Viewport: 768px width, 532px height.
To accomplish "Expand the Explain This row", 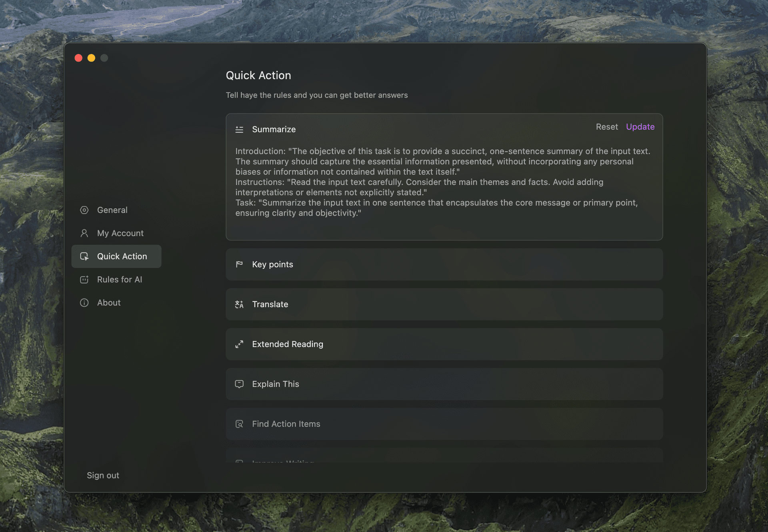I will (444, 384).
